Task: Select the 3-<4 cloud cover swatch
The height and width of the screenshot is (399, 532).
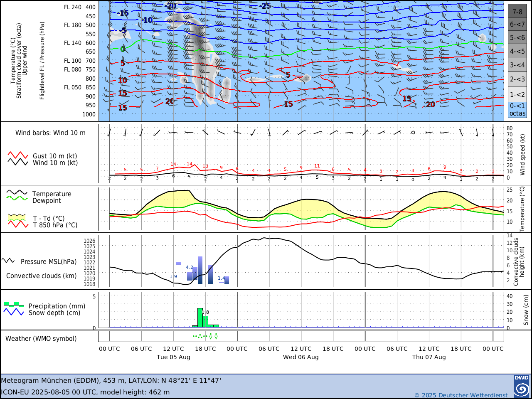Action: (517, 65)
